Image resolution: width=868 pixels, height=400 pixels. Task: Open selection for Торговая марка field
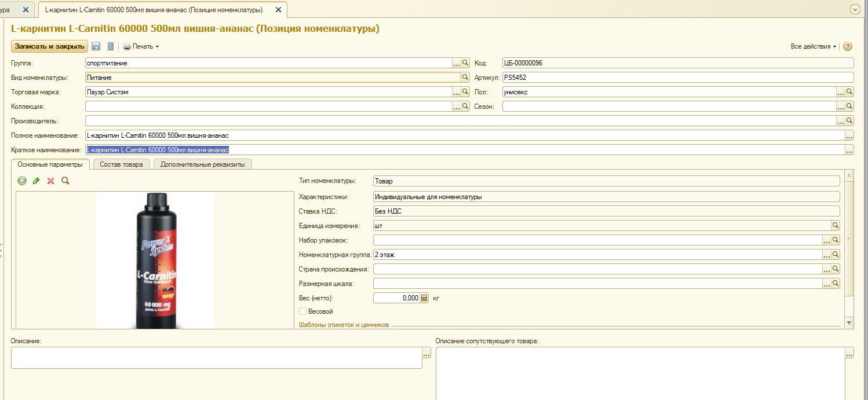tap(456, 92)
